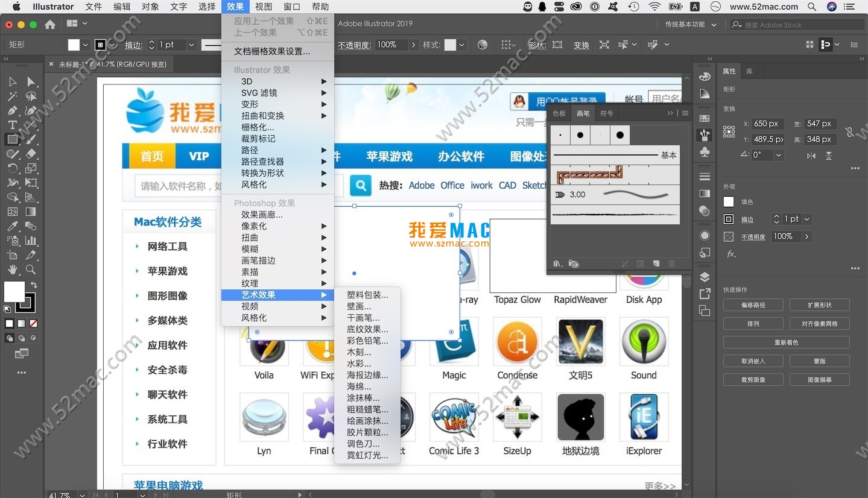This screenshot has height=498, width=868.
Task: Select the Zoom tool
Action: coord(31,269)
